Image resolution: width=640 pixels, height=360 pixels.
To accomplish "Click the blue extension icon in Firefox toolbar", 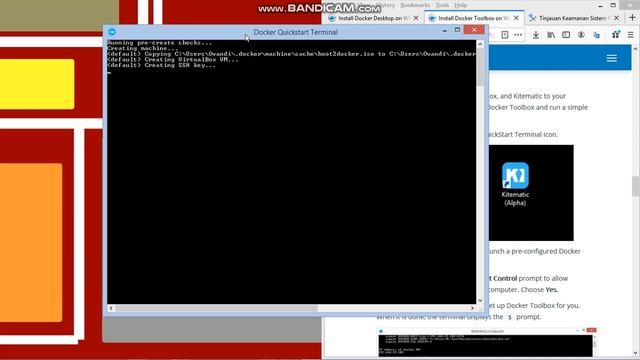I will click(x=596, y=36).
